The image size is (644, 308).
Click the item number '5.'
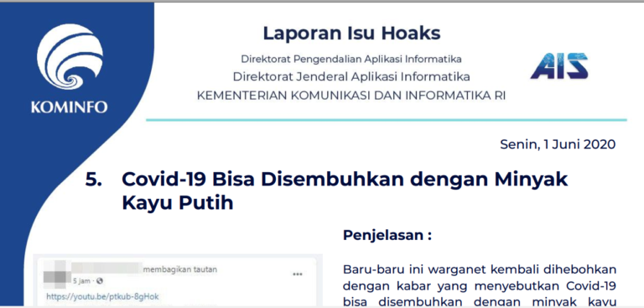(94, 180)
